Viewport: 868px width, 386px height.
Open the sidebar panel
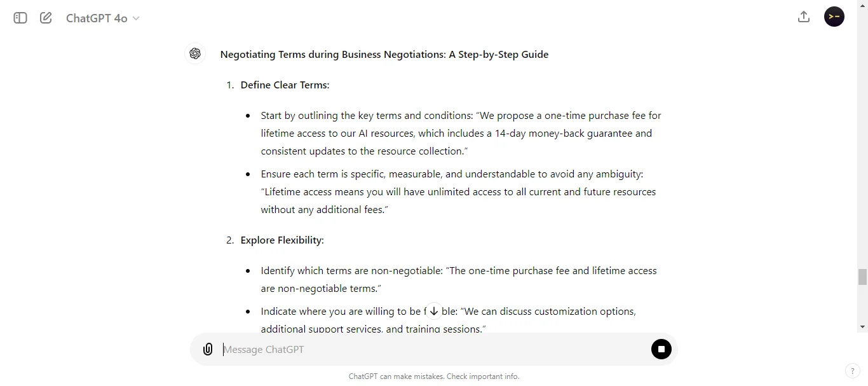pyautogui.click(x=20, y=18)
